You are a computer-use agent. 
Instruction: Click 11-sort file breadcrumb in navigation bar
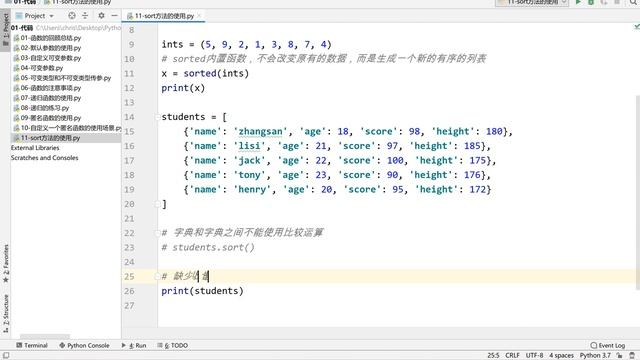click(x=78, y=2)
